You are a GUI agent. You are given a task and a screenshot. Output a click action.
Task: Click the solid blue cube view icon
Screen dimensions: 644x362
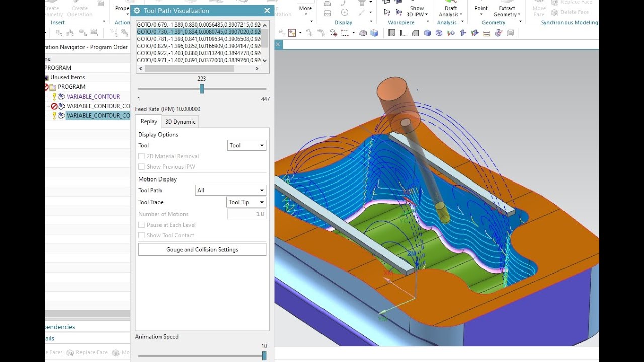pyautogui.click(x=427, y=33)
